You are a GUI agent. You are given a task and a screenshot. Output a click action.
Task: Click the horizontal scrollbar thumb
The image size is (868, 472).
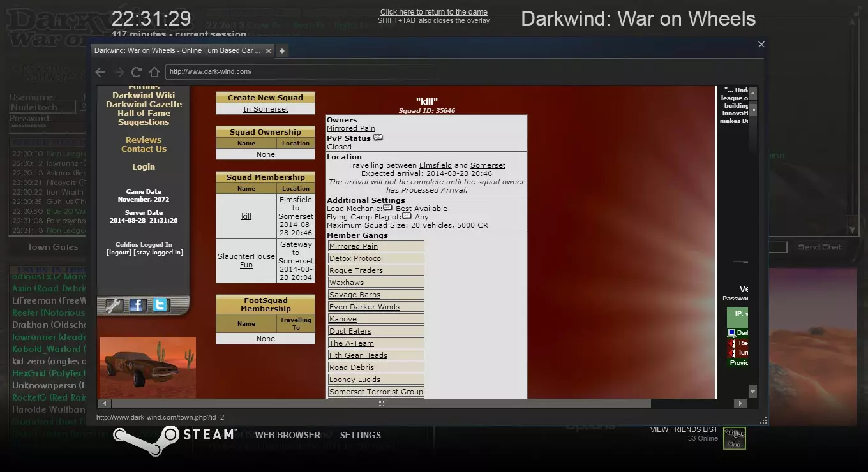pyautogui.click(x=381, y=404)
